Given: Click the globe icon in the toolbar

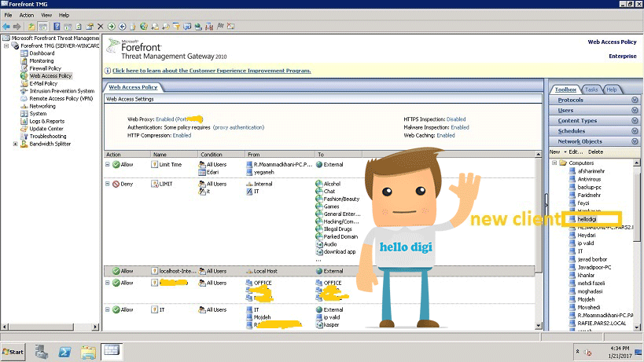Looking at the screenshot, I should click(143, 27).
